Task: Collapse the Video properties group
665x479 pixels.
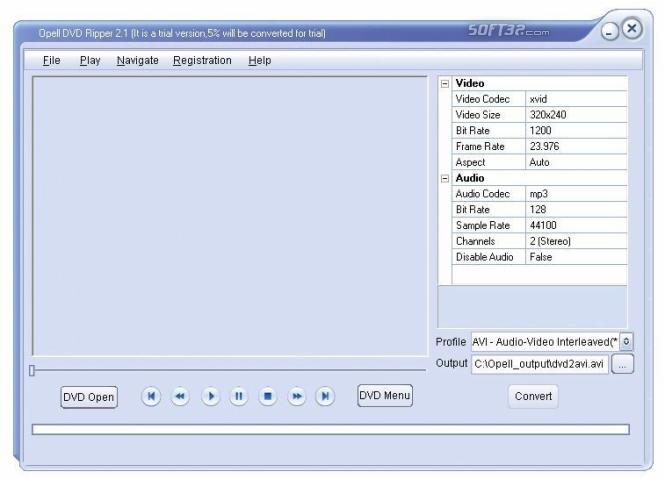Action: (444, 84)
